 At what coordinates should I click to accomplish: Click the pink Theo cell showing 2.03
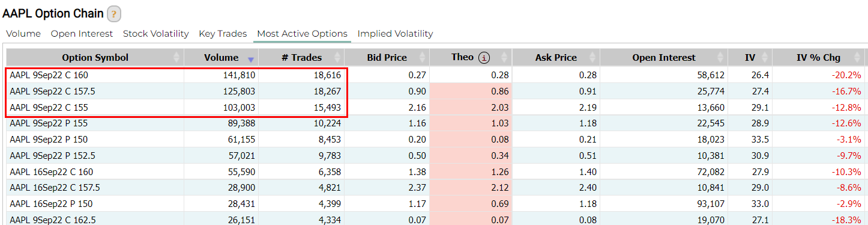coord(471,107)
